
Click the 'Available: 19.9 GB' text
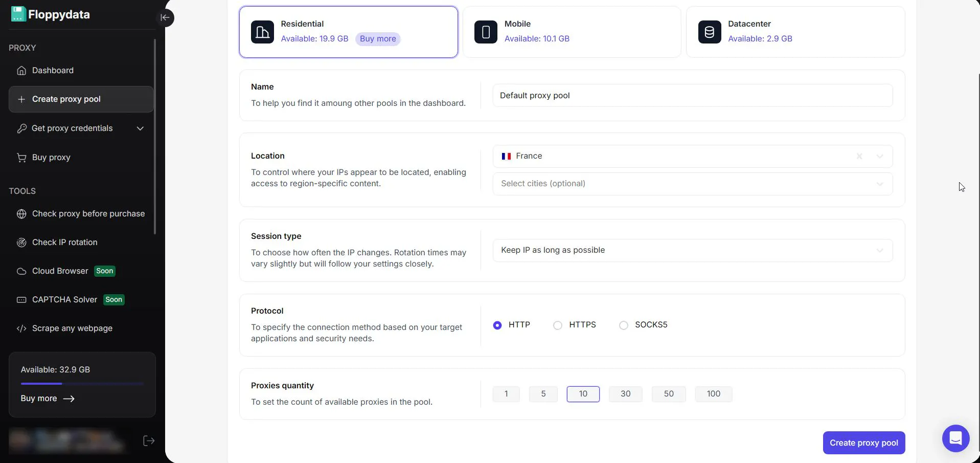click(314, 39)
